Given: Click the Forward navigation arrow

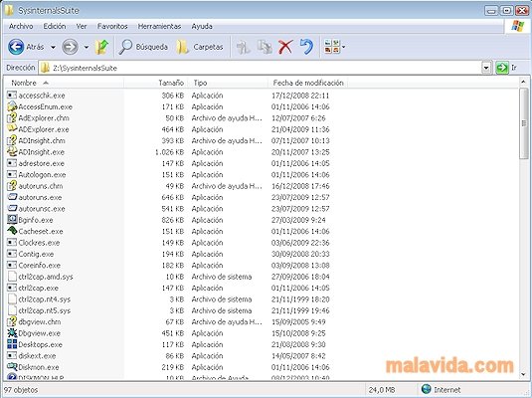Looking at the screenshot, I should pyautogui.click(x=70, y=47).
